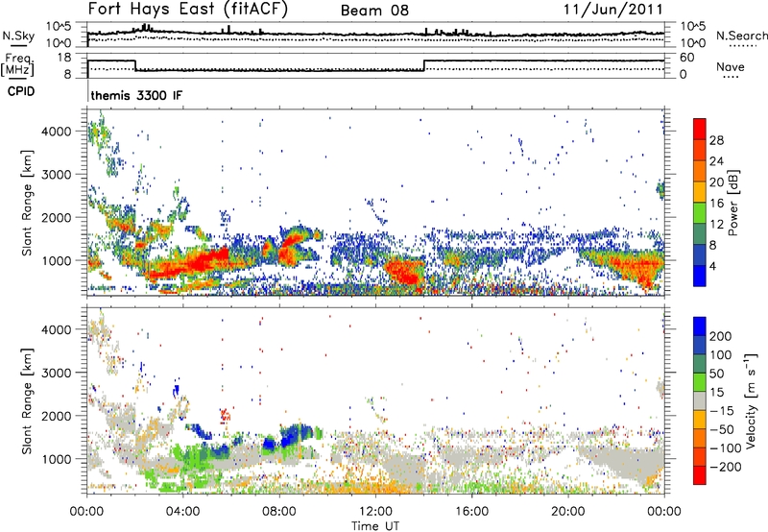Click the left "10^5" noise scale label
The height and width of the screenshot is (532, 768).
click(x=59, y=26)
